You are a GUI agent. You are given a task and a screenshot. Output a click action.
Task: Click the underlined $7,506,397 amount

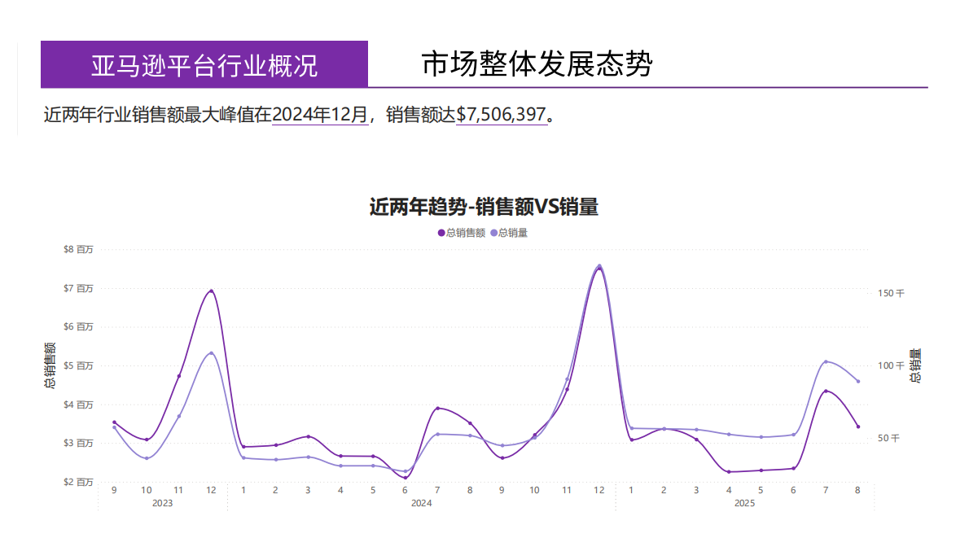[501, 114]
